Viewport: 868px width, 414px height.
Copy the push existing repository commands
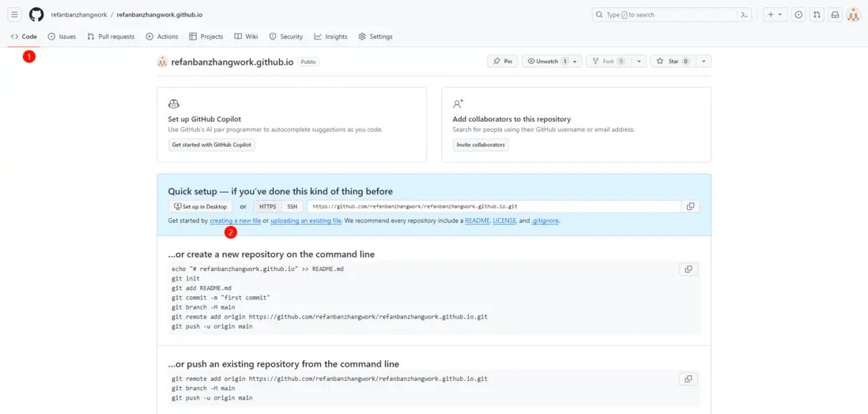coord(689,379)
